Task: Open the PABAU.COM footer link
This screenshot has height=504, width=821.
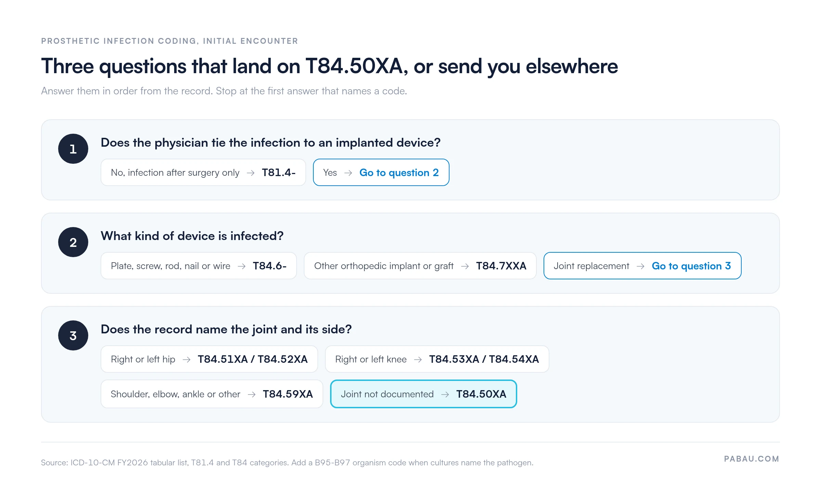Action: pyautogui.click(x=752, y=459)
